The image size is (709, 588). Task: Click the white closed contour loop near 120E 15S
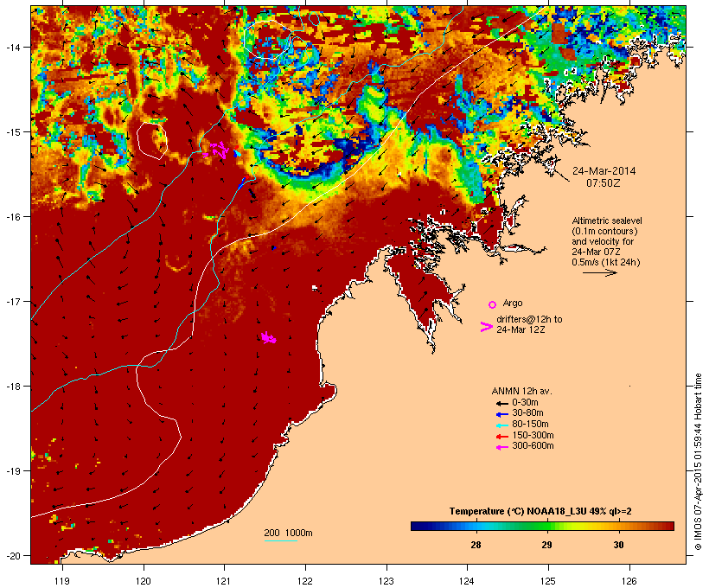[x=152, y=141]
